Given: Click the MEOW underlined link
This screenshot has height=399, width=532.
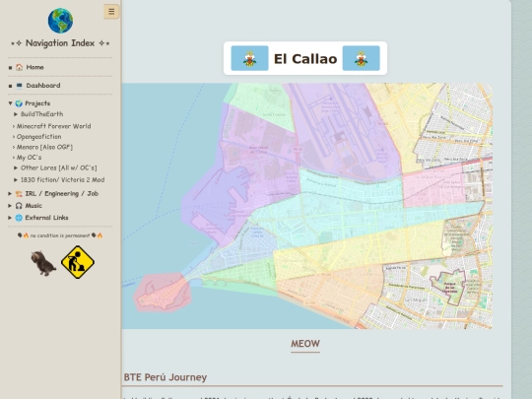Looking at the screenshot, I should pos(305,344).
